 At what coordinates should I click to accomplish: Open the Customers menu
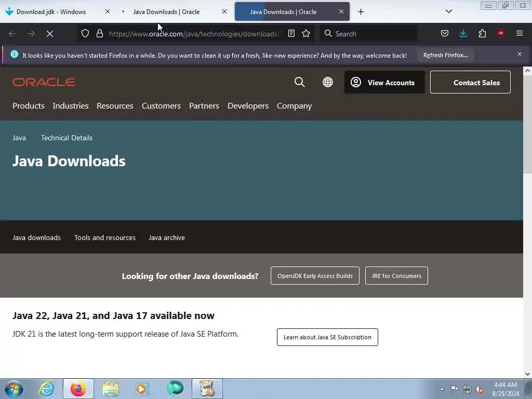point(161,106)
